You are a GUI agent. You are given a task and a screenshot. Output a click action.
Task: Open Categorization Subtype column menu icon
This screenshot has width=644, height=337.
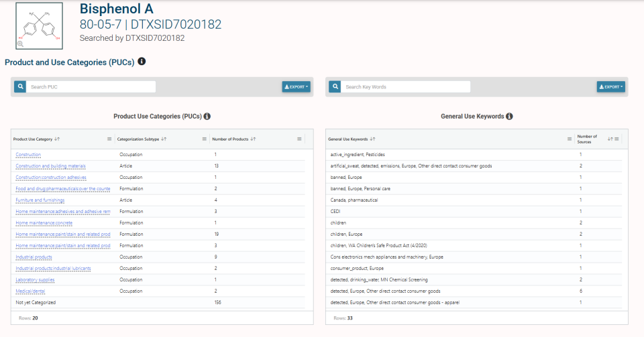tap(205, 139)
